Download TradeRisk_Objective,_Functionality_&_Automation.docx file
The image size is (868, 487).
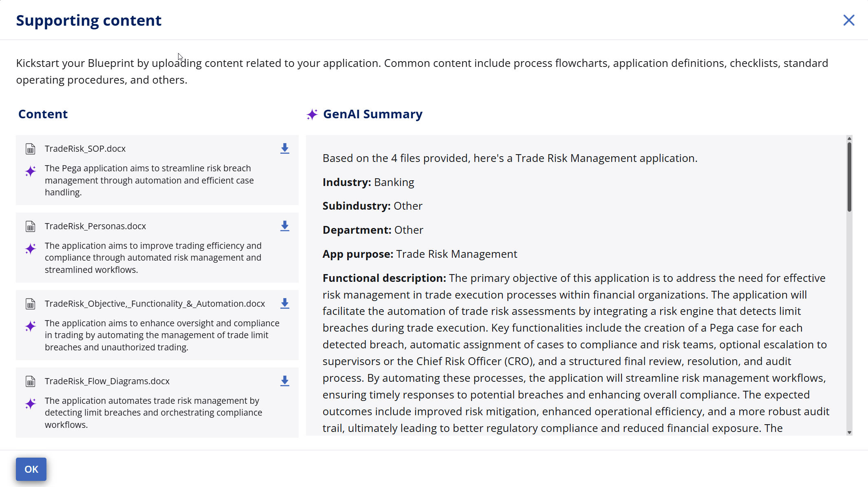(x=284, y=303)
